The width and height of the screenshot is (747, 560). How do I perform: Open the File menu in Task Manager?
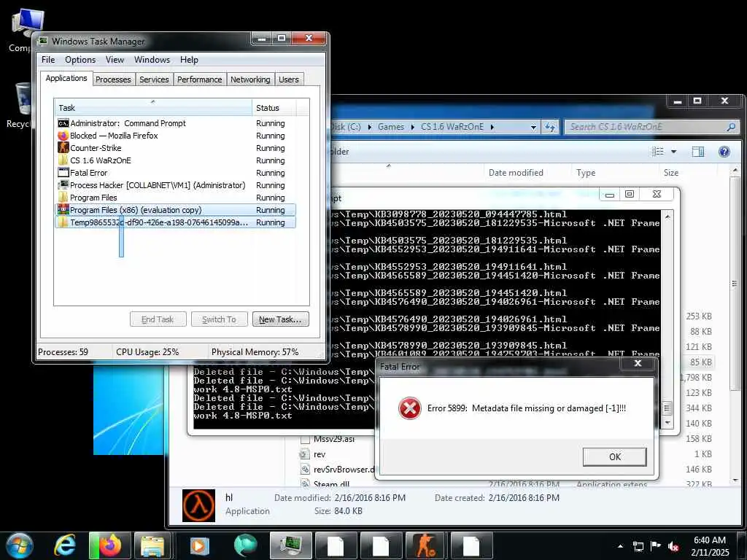coord(48,60)
